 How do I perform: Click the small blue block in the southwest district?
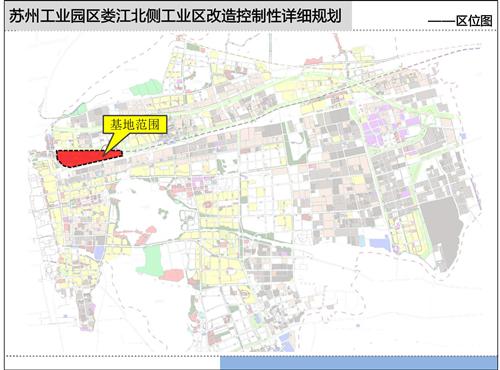point(99,252)
